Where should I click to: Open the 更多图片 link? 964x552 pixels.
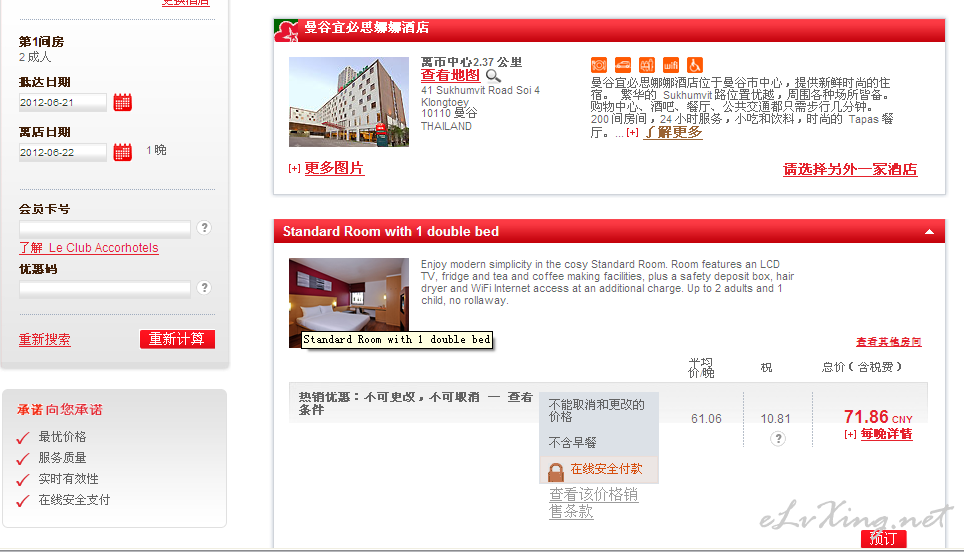334,168
